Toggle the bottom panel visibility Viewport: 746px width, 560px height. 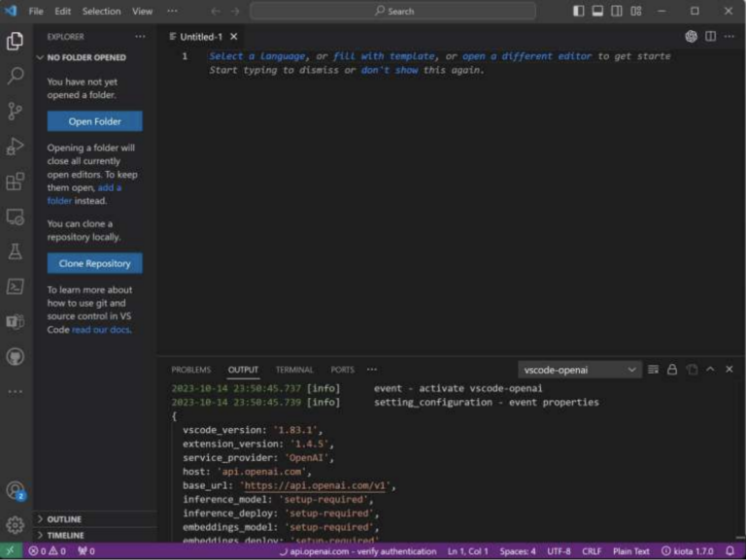[x=597, y=11]
